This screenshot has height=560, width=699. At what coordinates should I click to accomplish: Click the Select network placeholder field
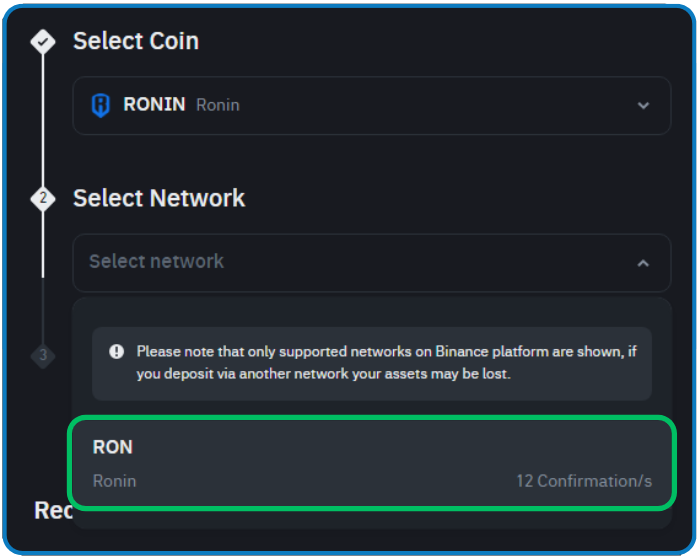[x=372, y=263]
